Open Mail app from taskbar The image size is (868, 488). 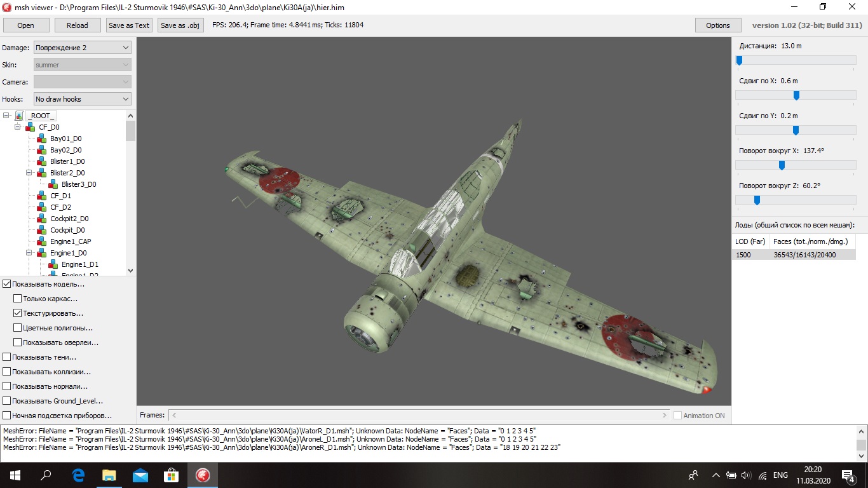[140, 475]
